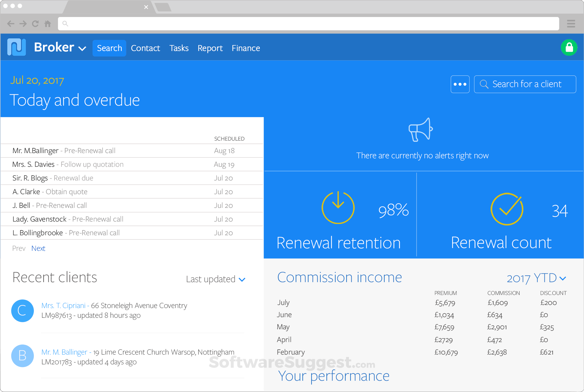Click the browser forward arrow
584x392 pixels.
(23, 23)
